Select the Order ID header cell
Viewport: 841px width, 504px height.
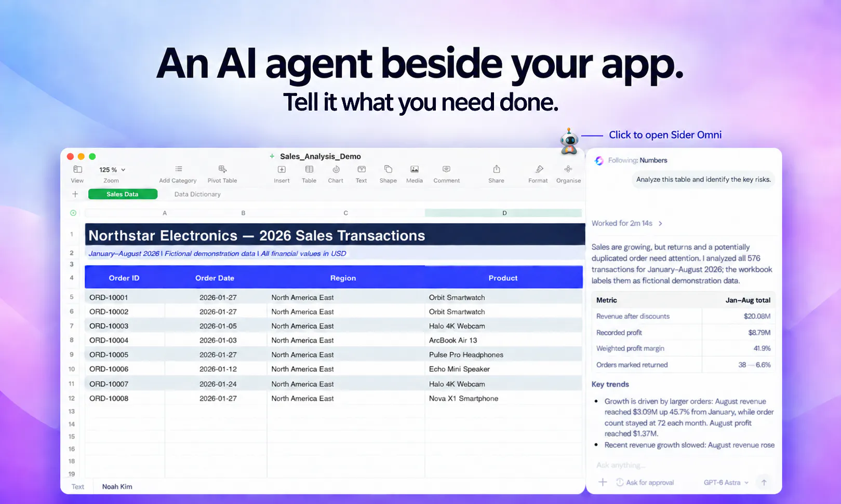tap(124, 278)
